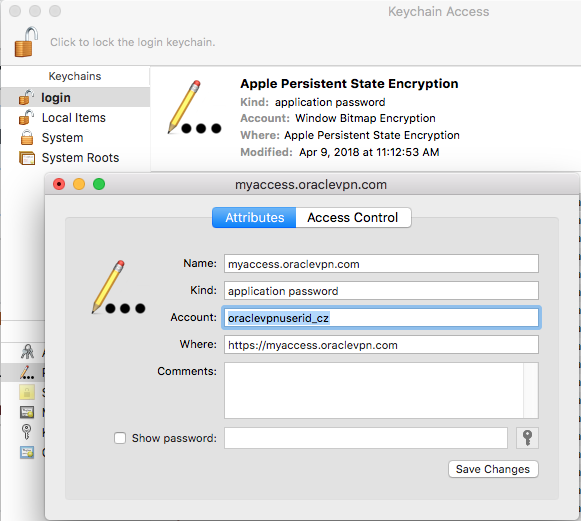This screenshot has height=521, width=581.
Task: Close the myaccess.oraclevpn.com dialog with the red button
Action: [59, 184]
